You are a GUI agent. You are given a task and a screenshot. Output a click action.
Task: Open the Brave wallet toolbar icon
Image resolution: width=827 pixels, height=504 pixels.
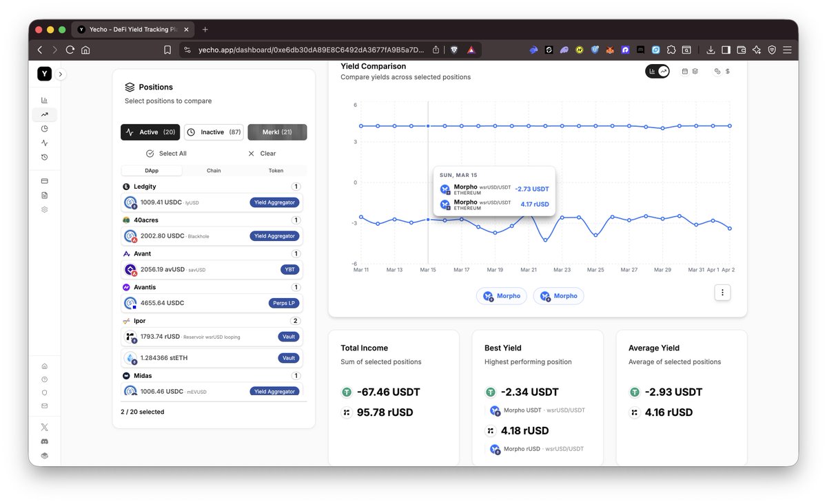742,50
